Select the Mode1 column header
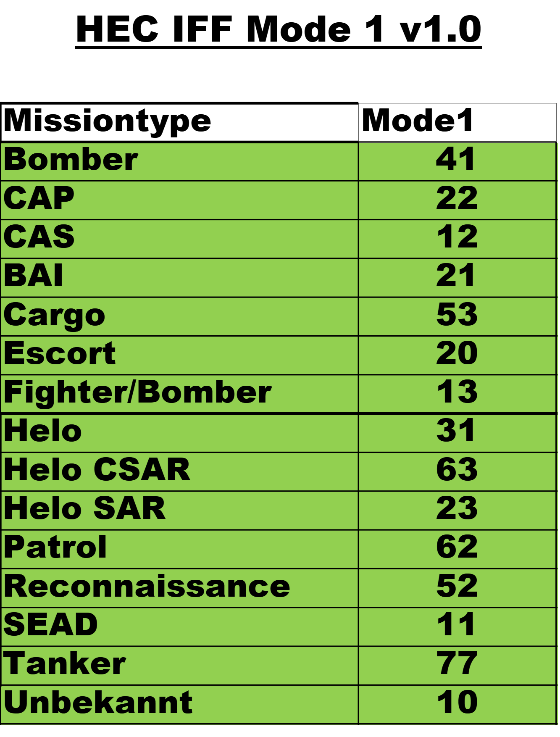 tap(417, 121)
